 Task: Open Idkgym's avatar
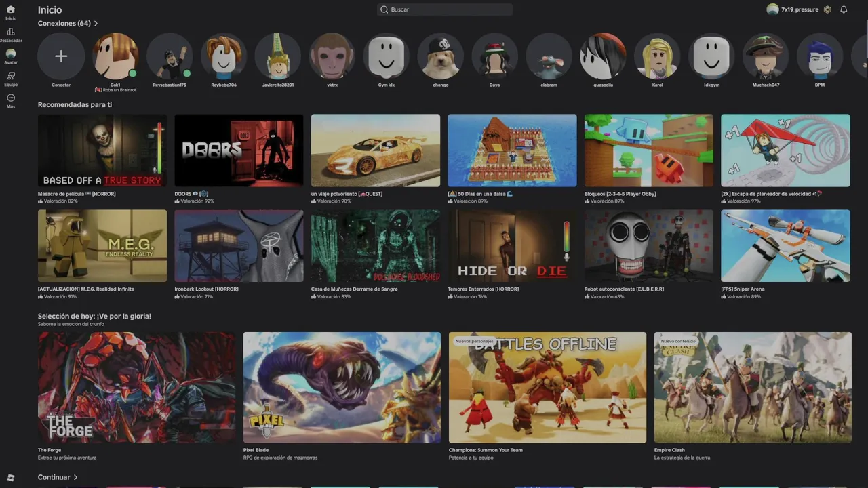[x=711, y=56]
